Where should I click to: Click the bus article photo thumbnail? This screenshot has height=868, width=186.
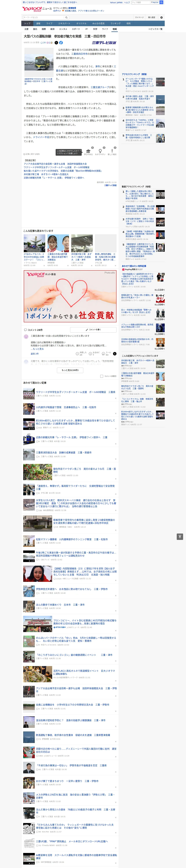point(39,62)
